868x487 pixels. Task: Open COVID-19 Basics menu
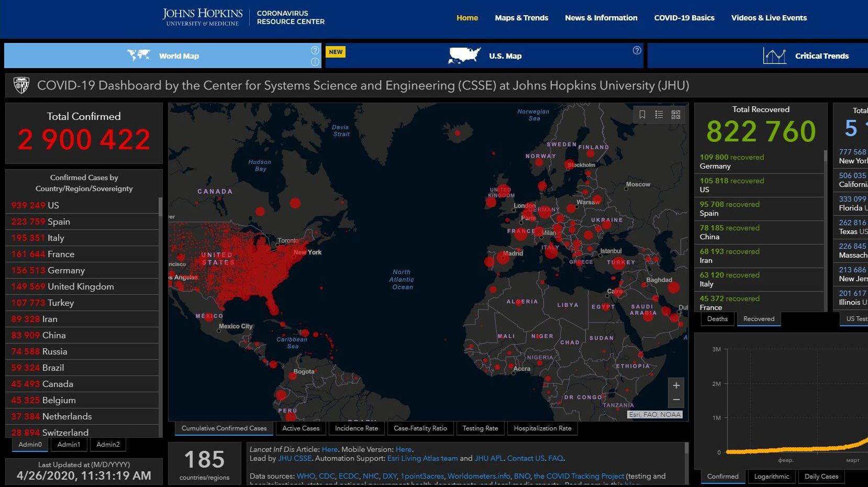tap(684, 18)
